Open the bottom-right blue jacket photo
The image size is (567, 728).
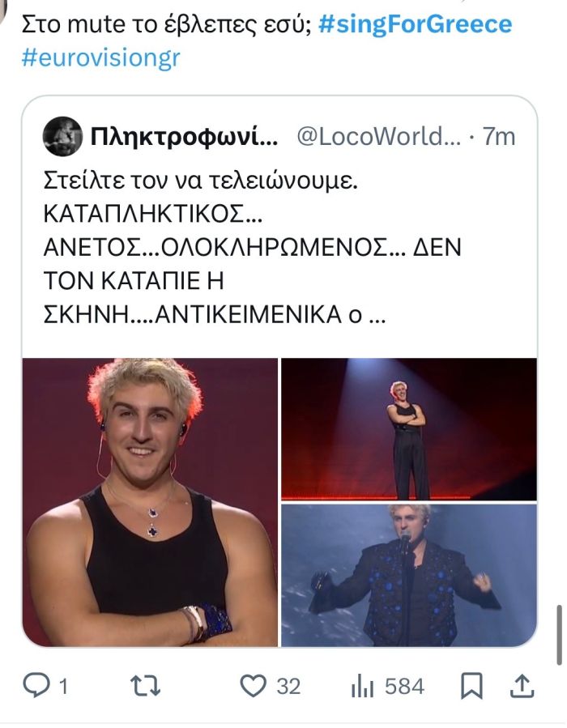coord(409,575)
